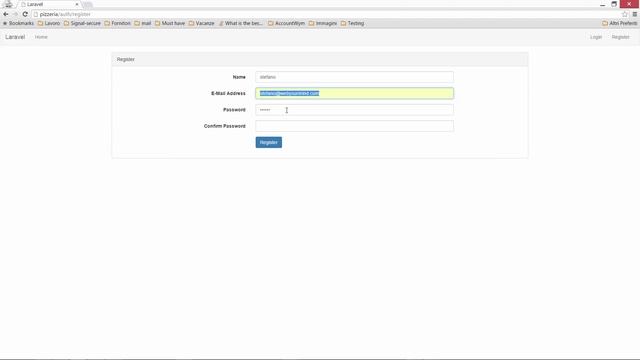The height and width of the screenshot is (360, 640).
Task: Focus the Password input field
Action: (354, 109)
